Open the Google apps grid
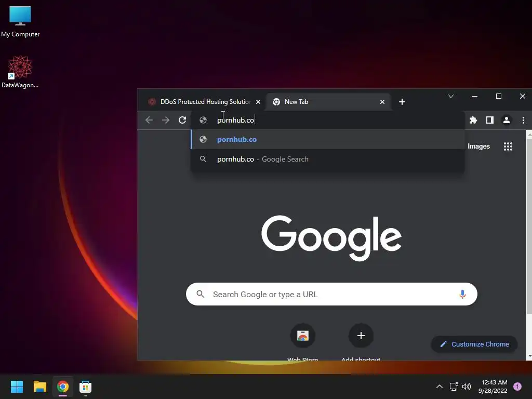This screenshot has height=399, width=532. click(508, 147)
